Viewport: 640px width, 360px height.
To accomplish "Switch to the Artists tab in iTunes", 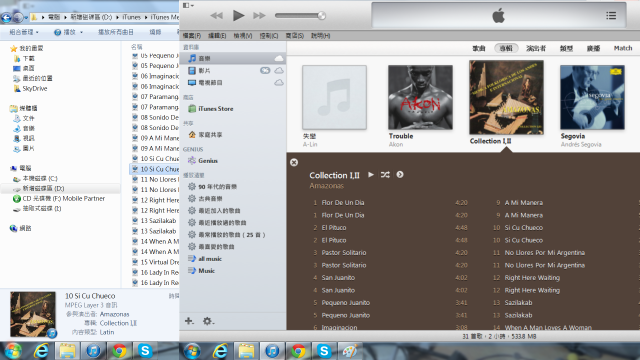I will tap(536, 48).
